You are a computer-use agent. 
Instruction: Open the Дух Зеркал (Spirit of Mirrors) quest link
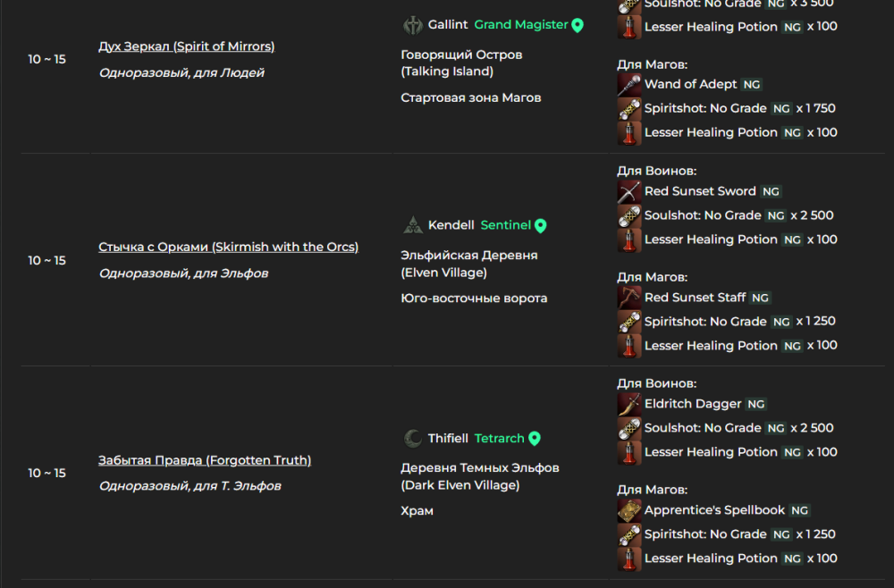click(x=187, y=46)
